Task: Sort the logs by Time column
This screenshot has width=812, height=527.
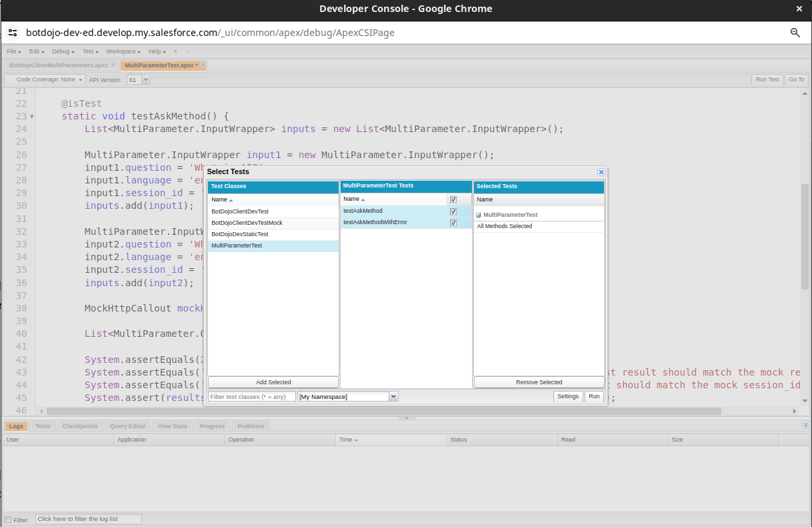Action: [x=391, y=440]
